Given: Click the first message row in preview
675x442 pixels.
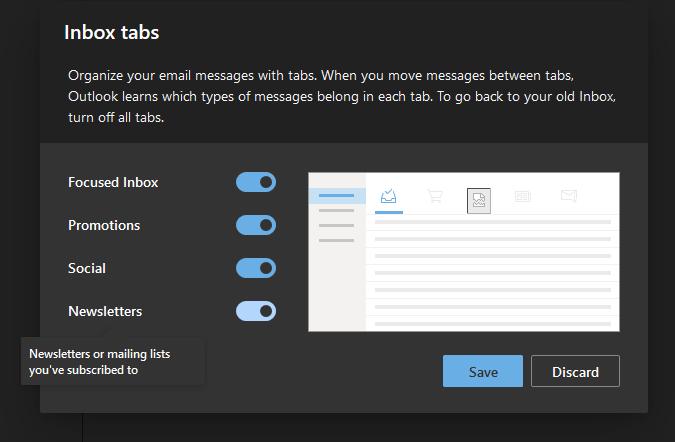Looking at the screenshot, I should pos(492,222).
